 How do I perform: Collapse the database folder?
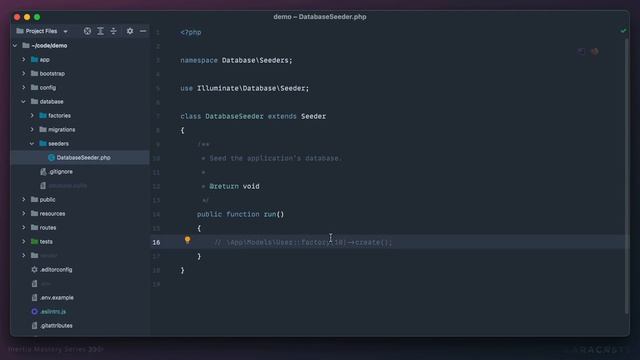pyautogui.click(x=24, y=102)
